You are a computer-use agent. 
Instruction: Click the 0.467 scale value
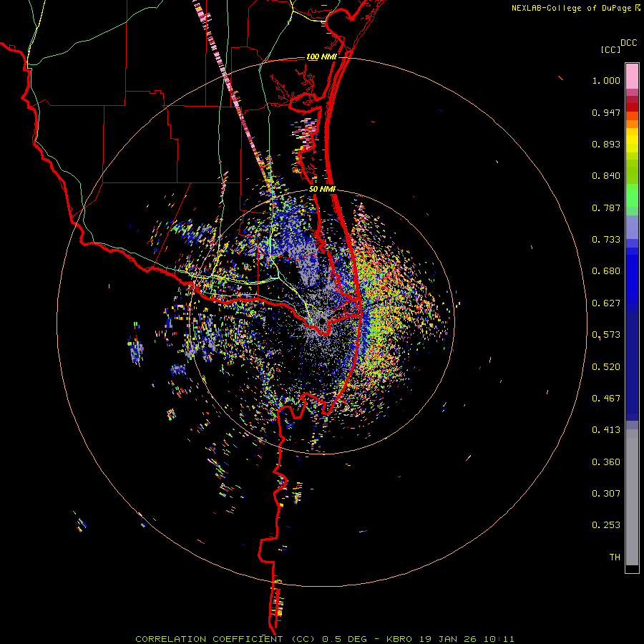click(606, 399)
